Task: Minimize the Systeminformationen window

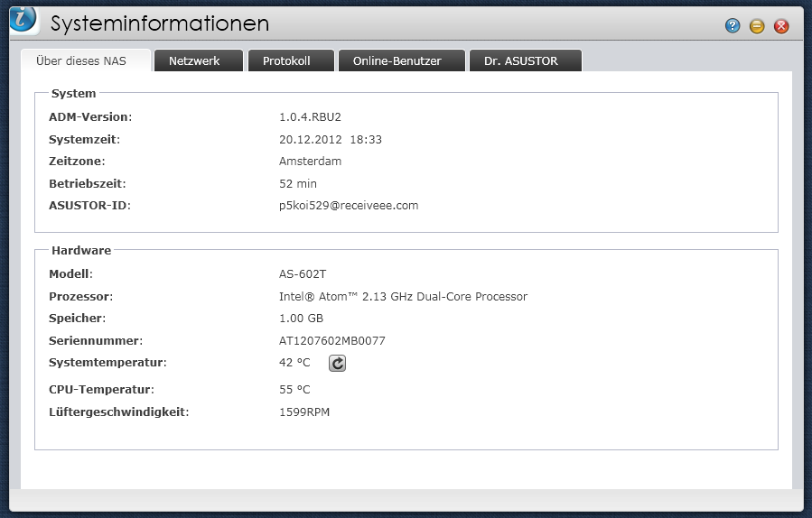Action: tap(757, 26)
